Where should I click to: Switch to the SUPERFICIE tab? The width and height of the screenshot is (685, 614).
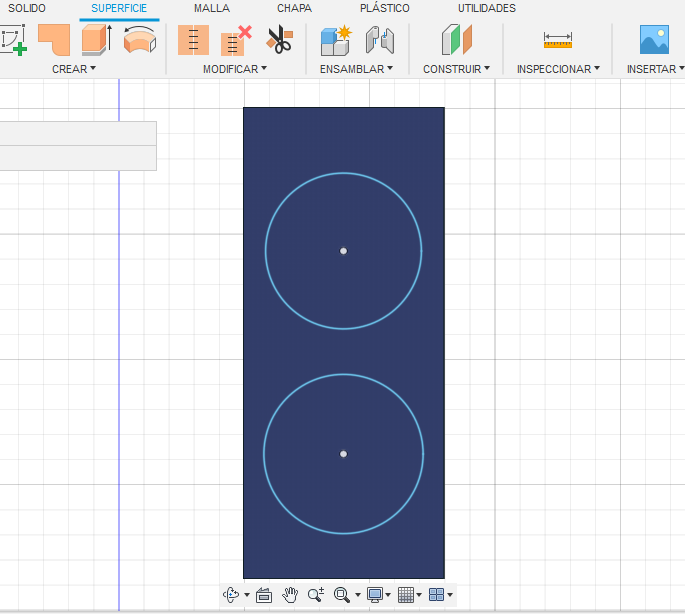[x=119, y=8]
